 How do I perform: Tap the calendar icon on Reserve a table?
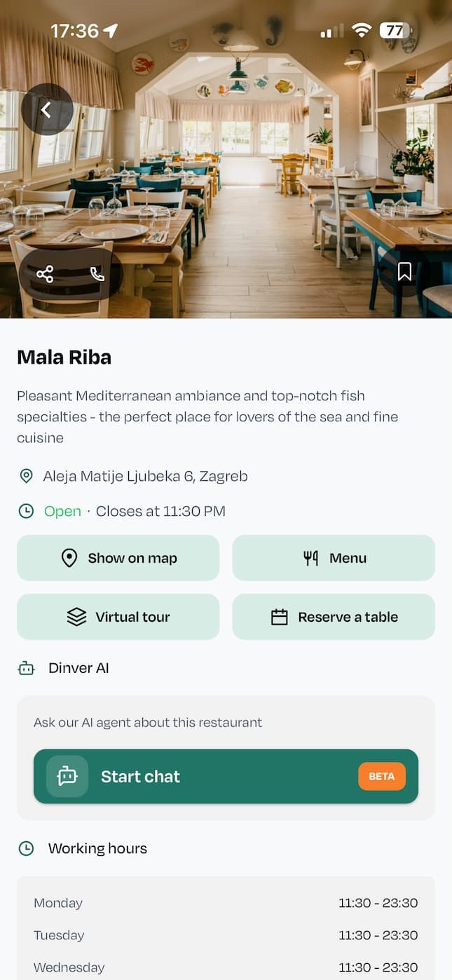[280, 617]
